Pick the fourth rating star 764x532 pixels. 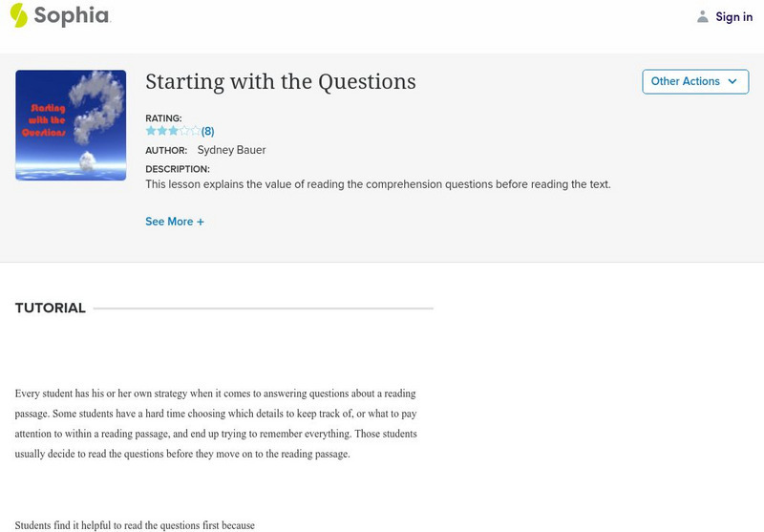[x=184, y=131]
